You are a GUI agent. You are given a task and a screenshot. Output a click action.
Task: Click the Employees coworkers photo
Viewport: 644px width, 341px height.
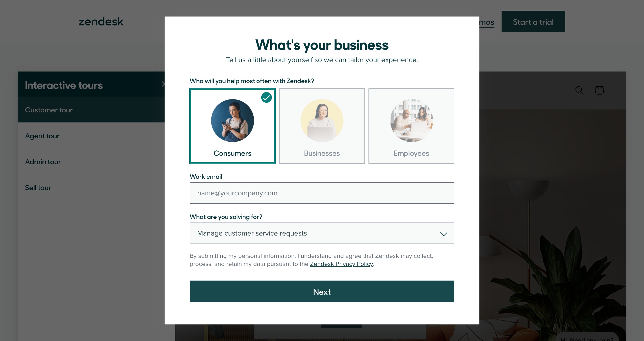[411, 121]
